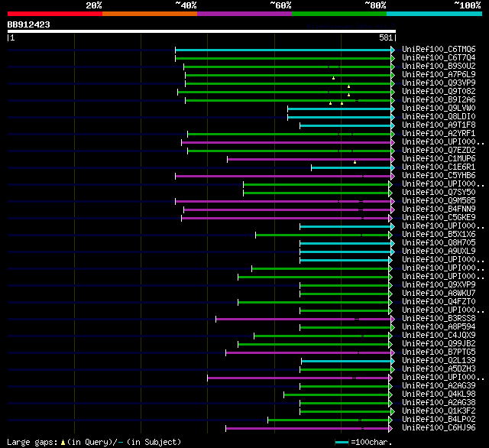Click the yellow gap marker under row C1MUP6

click(x=355, y=162)
